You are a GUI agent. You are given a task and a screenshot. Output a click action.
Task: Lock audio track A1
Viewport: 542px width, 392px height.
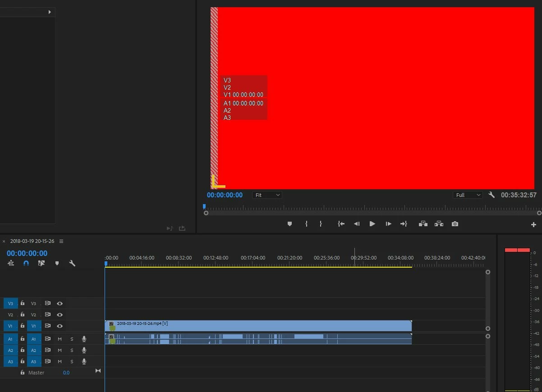[23, 338]
